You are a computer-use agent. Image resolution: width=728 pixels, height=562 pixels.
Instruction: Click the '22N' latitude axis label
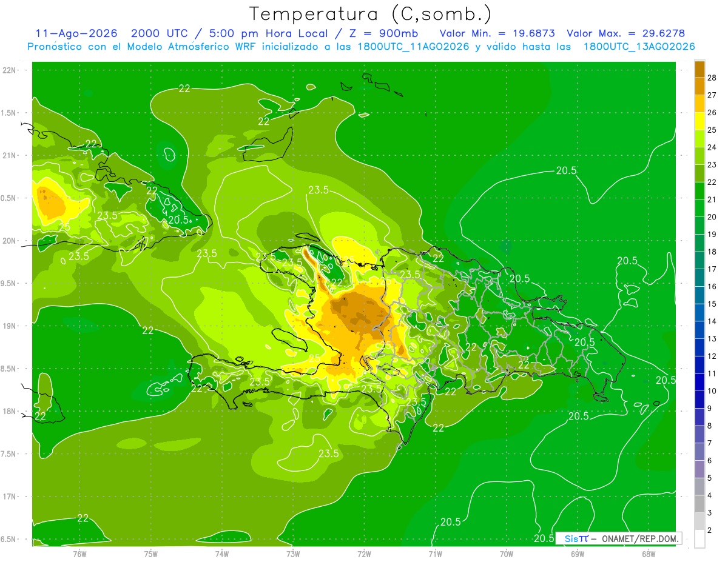pos(9,70)
